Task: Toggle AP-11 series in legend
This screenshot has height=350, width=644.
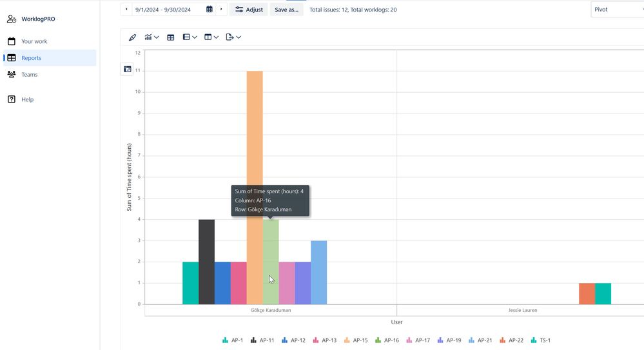Action: pos(262,340)
